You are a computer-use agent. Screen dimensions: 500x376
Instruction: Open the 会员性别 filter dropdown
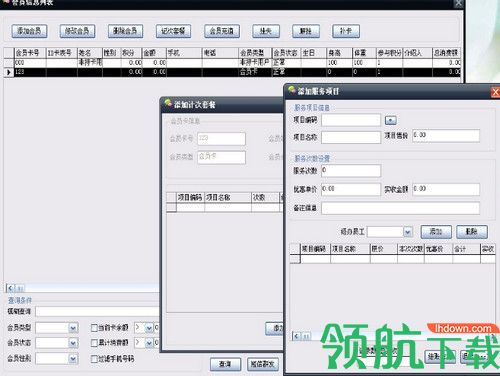[73, 359]
